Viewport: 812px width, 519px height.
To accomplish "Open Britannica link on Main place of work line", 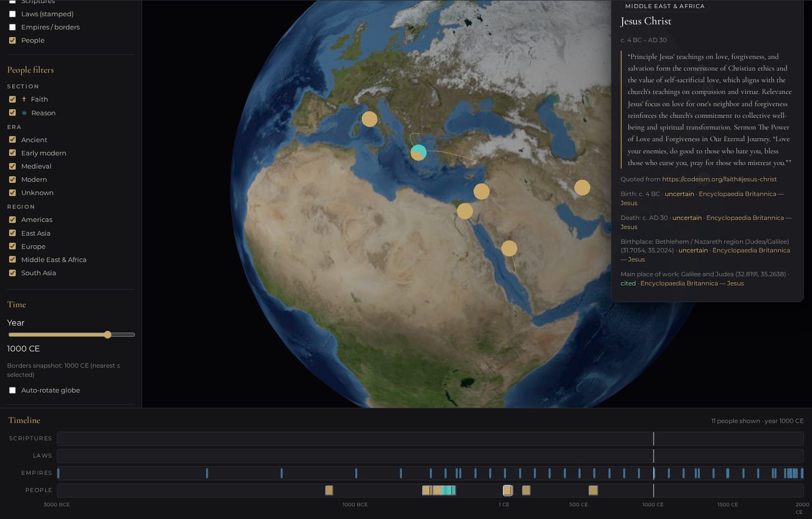I will coord(692,283).
